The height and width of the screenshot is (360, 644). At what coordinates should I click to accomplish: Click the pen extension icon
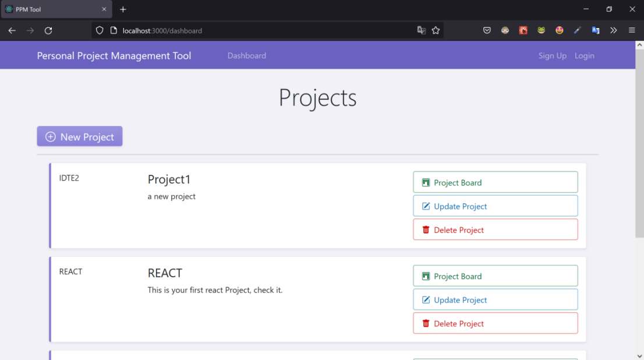[x=577, y=30]
